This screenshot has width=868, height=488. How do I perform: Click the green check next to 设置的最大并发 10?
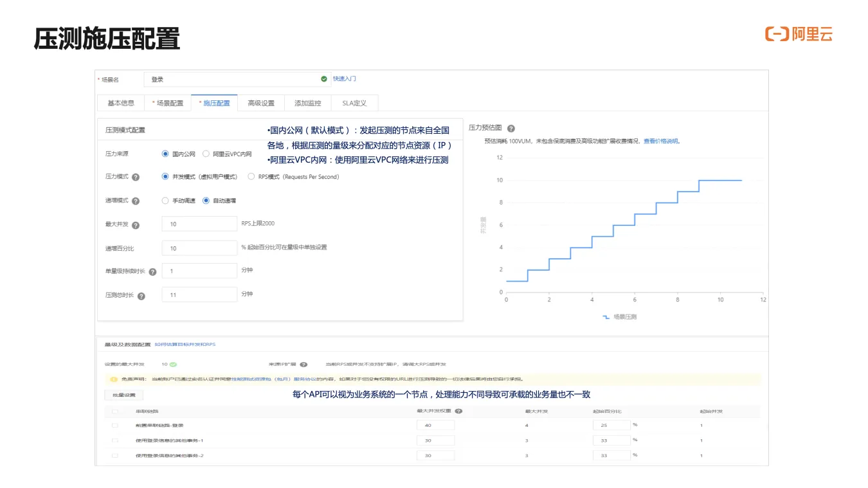pos(173,365)
